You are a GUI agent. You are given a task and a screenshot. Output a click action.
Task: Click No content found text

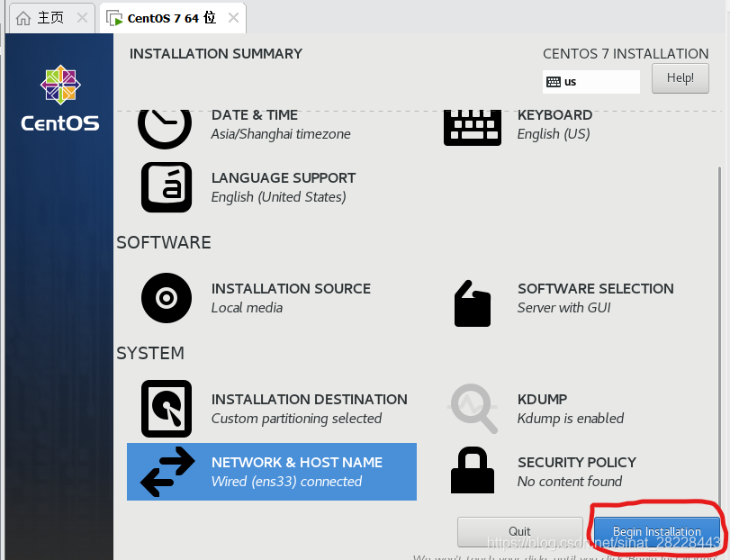[570, 482]
